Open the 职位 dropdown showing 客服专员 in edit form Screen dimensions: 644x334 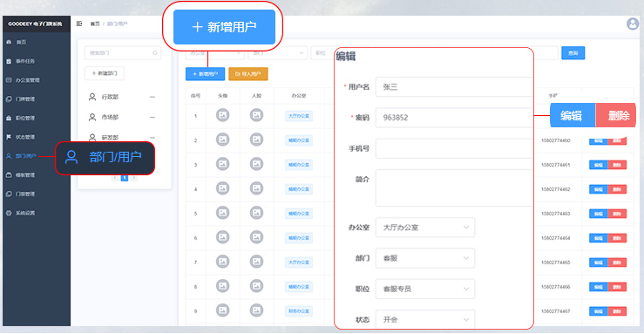(x=425, y=289)
